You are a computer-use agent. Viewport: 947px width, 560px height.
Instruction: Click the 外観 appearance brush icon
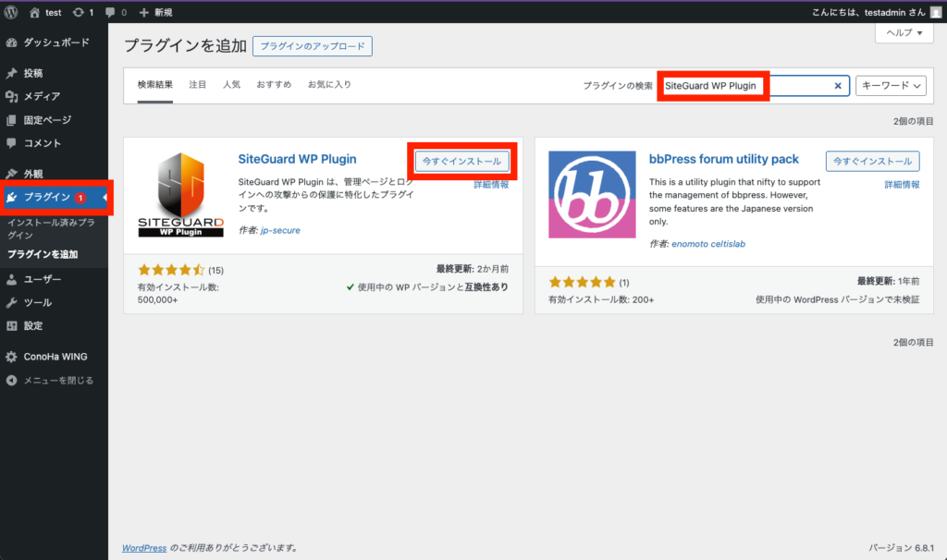pyautogui.click(x=11, y=174)
